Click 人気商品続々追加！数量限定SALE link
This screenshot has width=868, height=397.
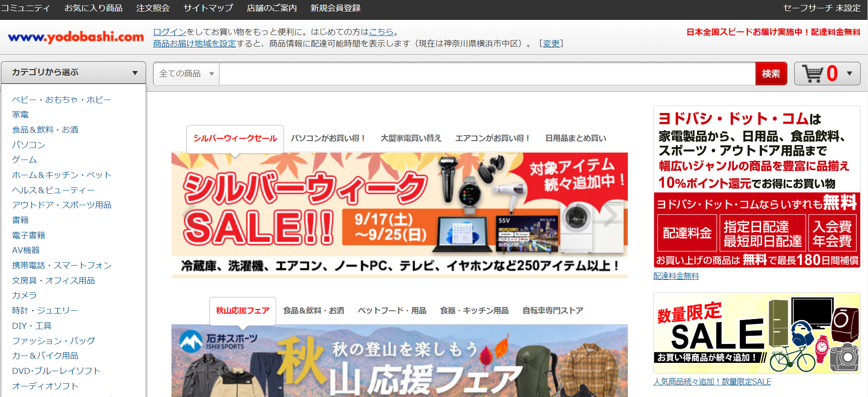(x=712, y=381)
